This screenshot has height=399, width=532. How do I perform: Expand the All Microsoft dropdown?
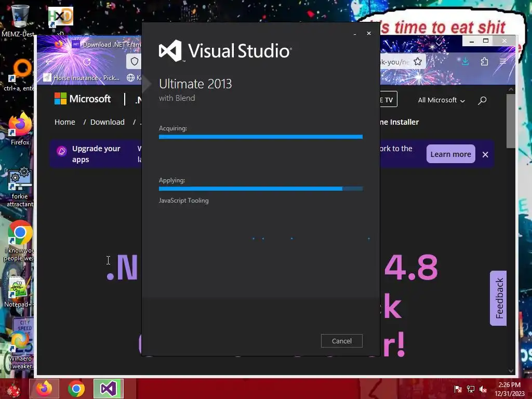click(x=442, y=100)
